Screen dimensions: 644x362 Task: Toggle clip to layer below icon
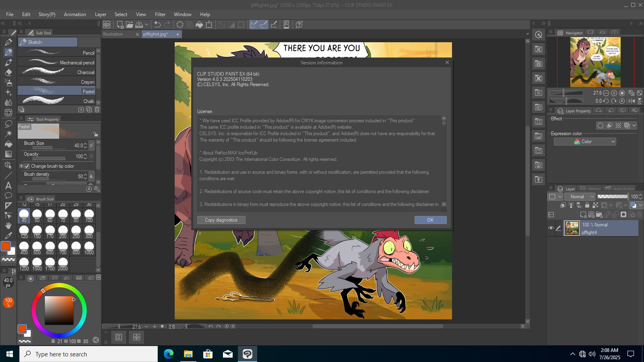tap(563, 205)
